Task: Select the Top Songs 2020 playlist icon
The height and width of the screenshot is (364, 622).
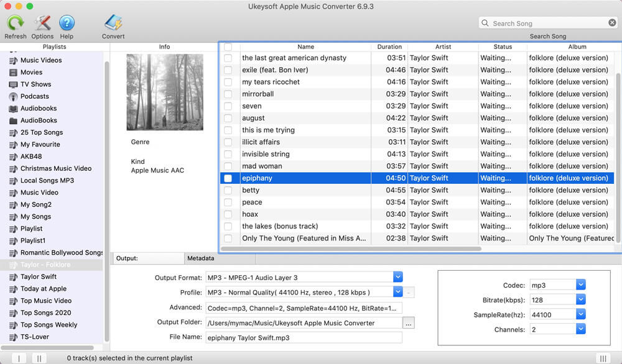Action: point(13,313)
